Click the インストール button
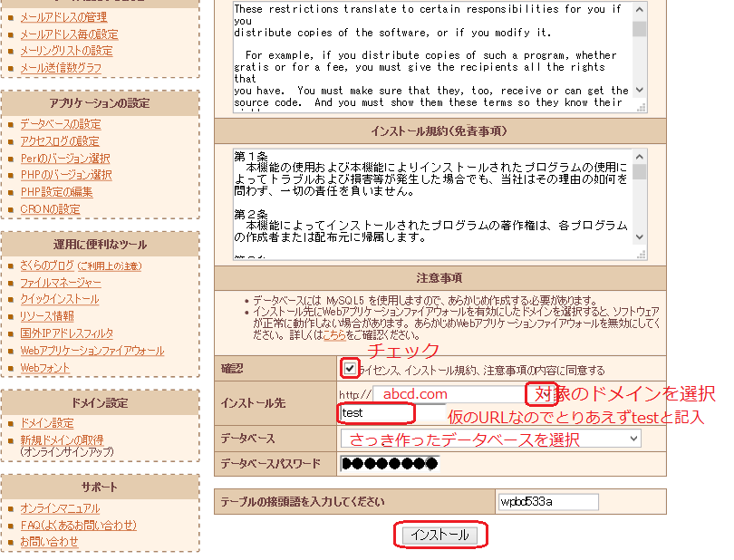734x560 pixels. click(x=440, y=535)
